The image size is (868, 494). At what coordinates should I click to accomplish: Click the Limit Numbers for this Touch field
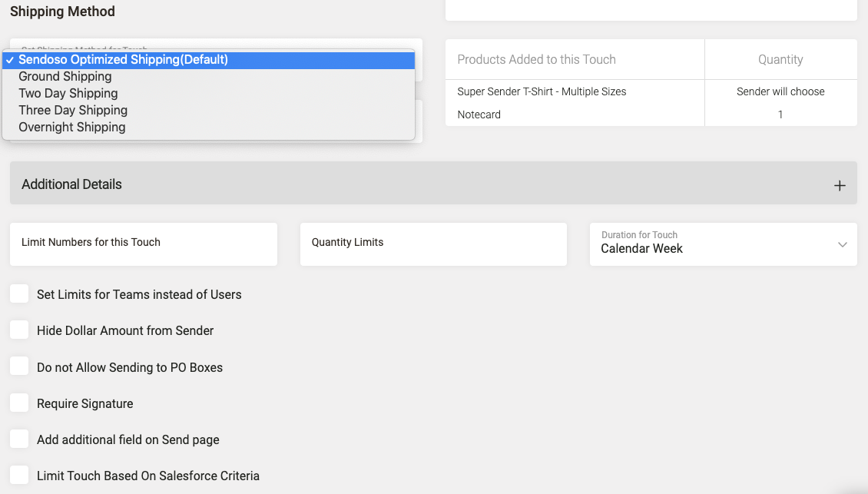pyautogui.click(x=144, y=244)
